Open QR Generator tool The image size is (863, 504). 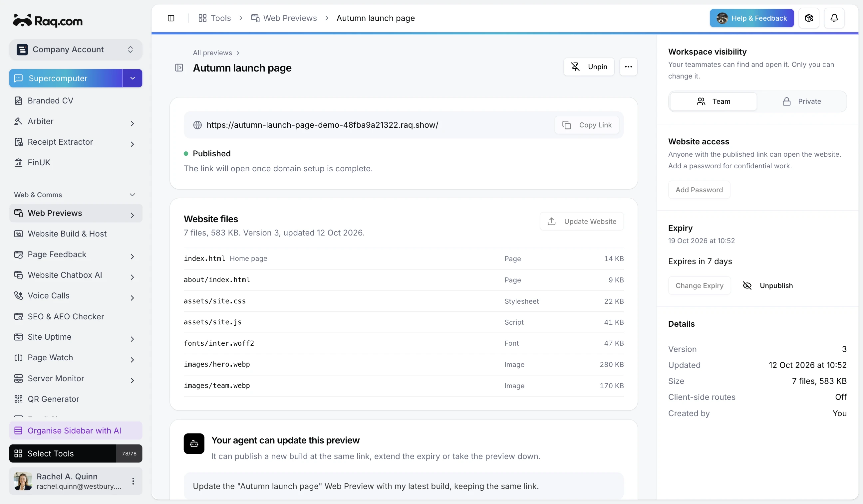point(75,399)
